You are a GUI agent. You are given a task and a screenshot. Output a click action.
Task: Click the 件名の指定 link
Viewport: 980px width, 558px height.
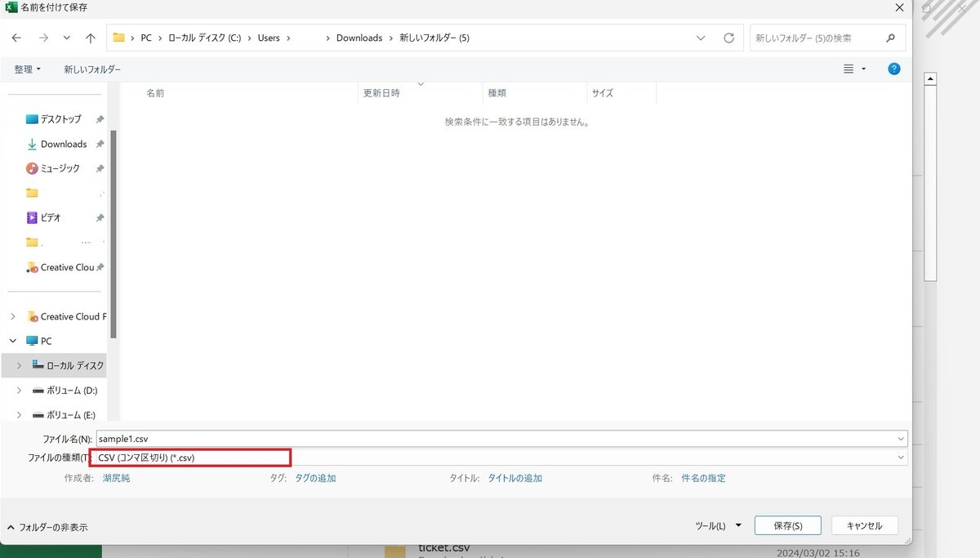pos(703,478)
